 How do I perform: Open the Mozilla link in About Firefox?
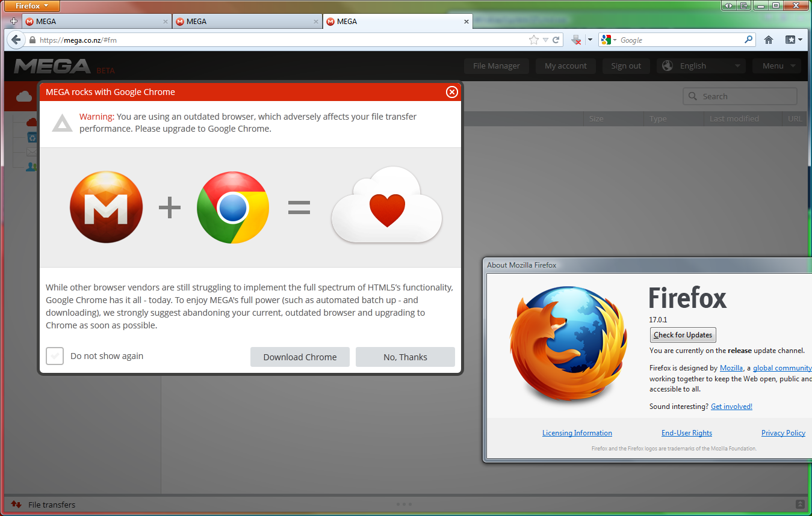point(731,368)
